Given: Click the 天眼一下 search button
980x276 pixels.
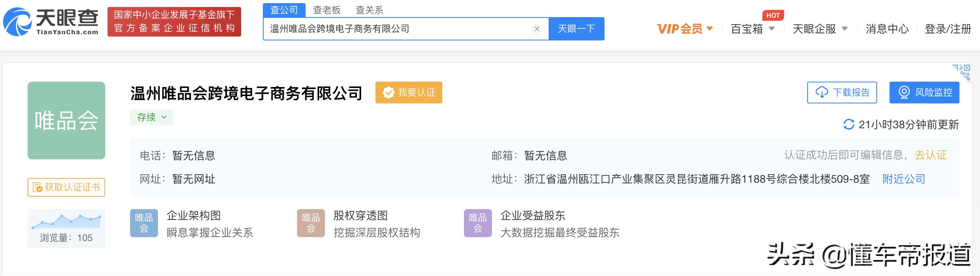Looking at the screenshot, I should click(x=576, y=29).
